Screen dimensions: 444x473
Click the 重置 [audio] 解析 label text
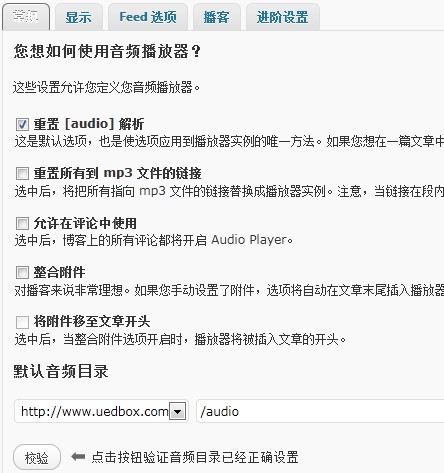[x=89, y=124]
